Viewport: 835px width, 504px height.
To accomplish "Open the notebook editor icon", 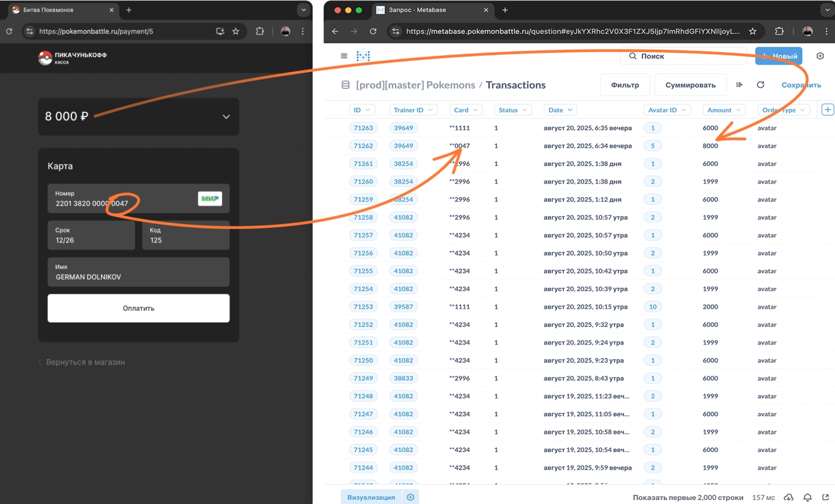I will pyautogui.click(x=739, y=85).
